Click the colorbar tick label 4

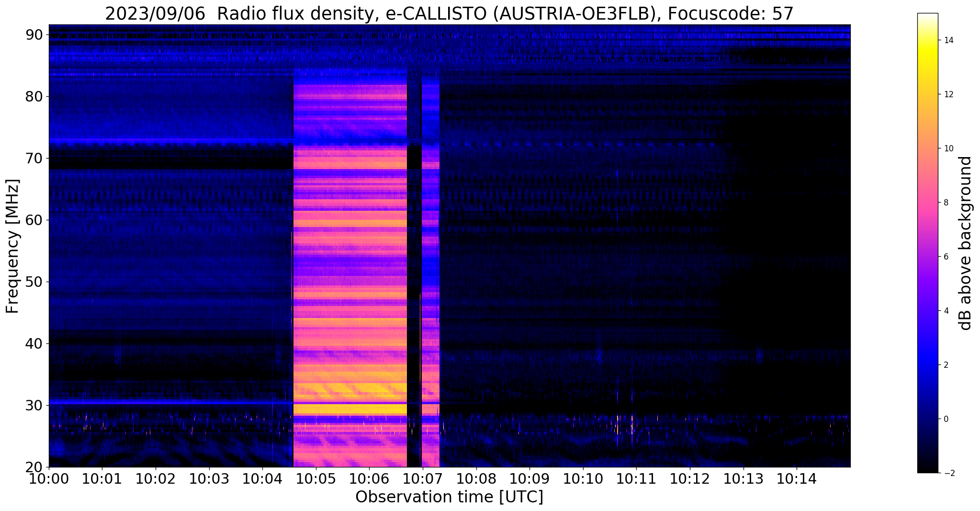coord(946,311)
